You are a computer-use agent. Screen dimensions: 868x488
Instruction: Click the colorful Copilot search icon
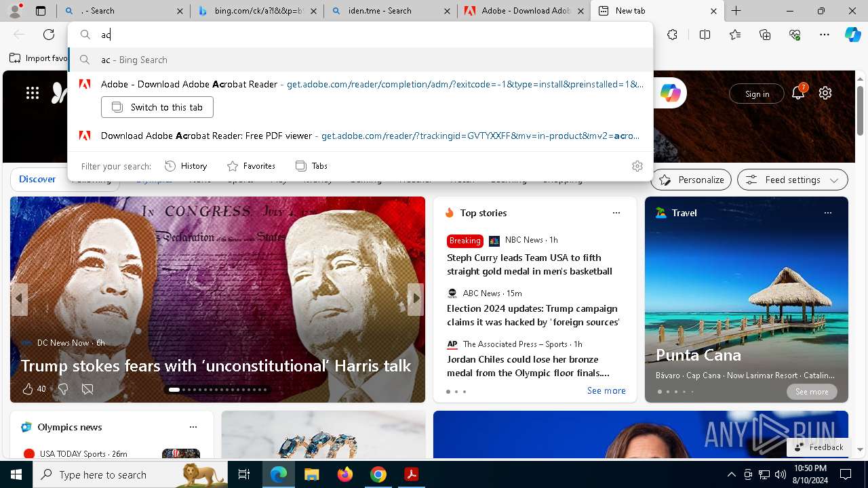(x=670, y=94)
